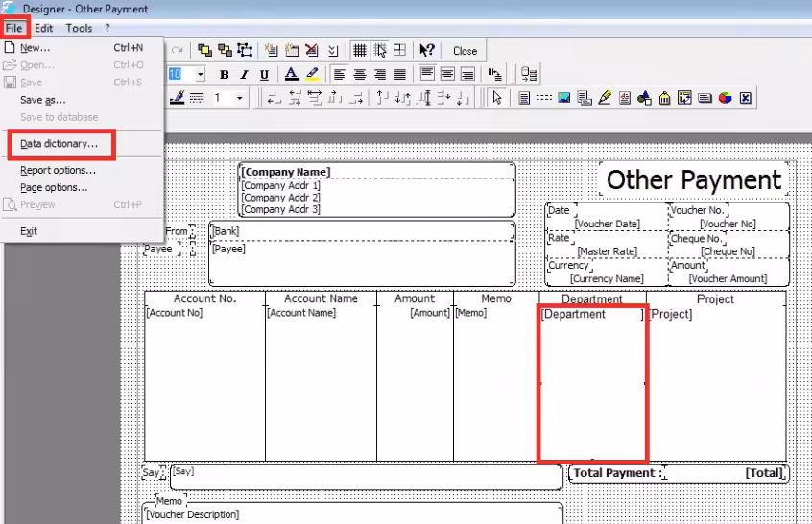812x524 pixels.
Task: Select the Rich Text object tool
Action: [x=625, y=98]
